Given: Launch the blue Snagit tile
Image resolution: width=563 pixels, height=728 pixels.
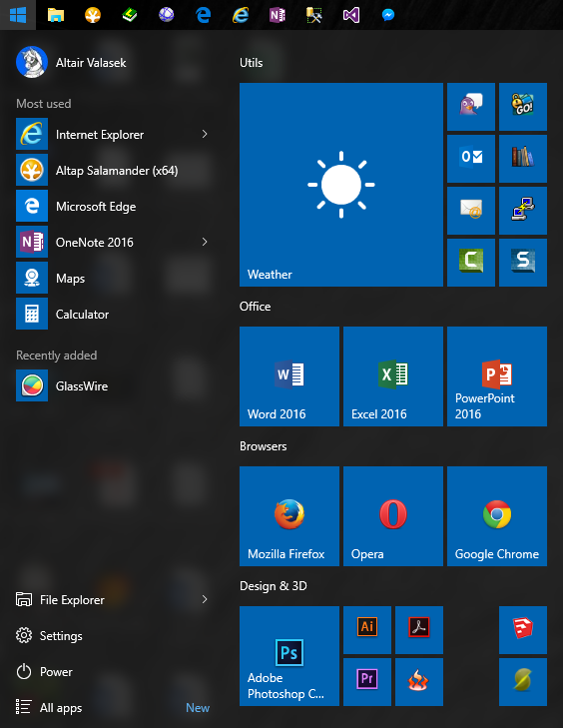Looking at the screenshot, I should [523, 263].
